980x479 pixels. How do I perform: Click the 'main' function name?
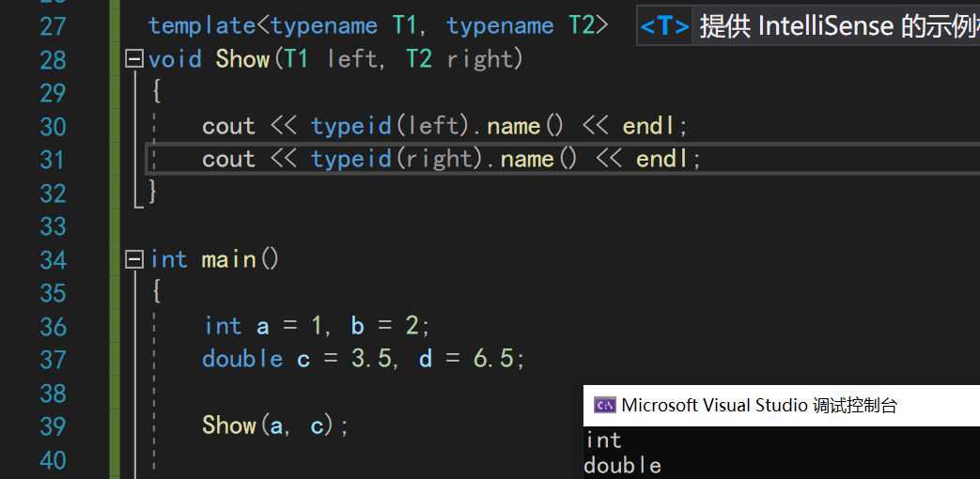point(228,259)
